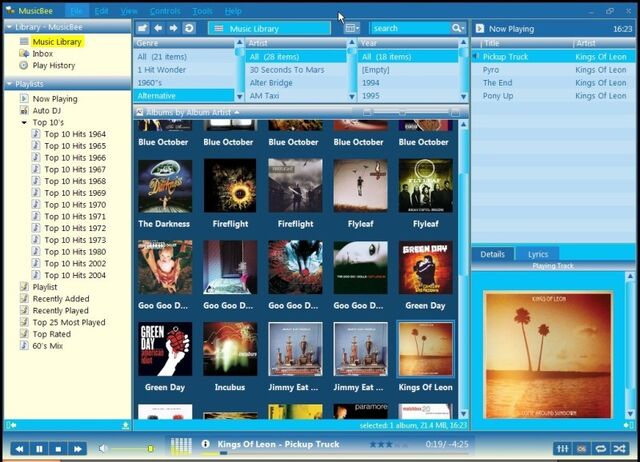This screenshot has height=462, width=640.
Task: Open the Inbox
Action: click(x=42, y=53)
